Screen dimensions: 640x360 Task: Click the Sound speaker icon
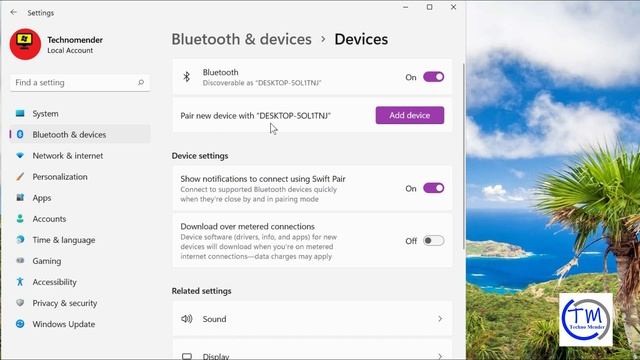187,319
